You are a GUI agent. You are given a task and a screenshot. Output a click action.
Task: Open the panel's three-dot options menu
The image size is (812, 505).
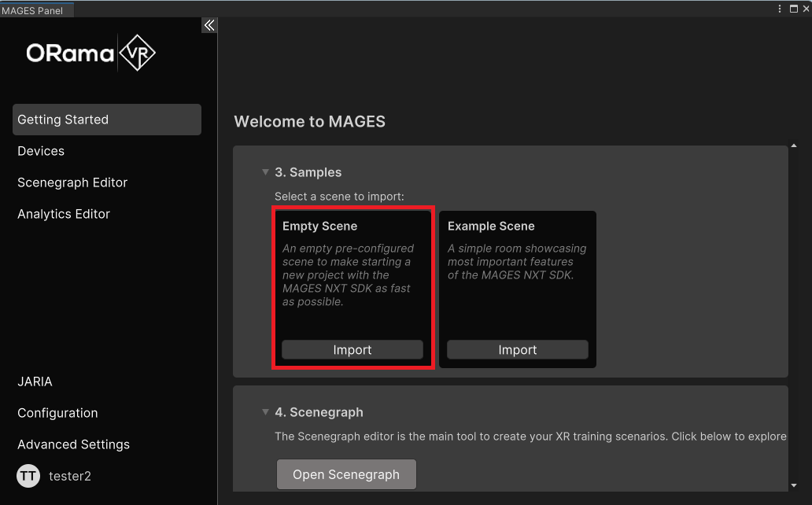[781, 9]
